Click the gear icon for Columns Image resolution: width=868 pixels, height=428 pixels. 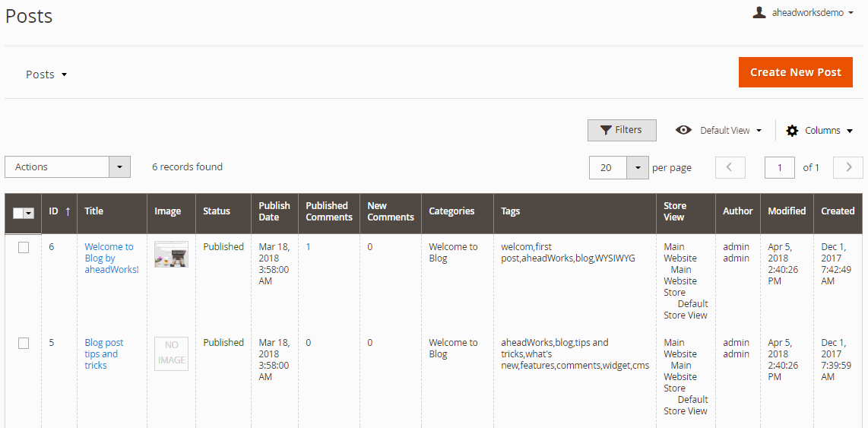(792, 131)
